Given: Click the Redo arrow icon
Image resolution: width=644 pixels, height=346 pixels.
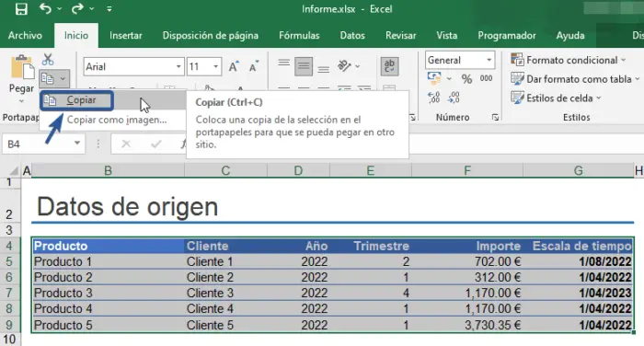Looking at the screenshot, I should point(77,8).
